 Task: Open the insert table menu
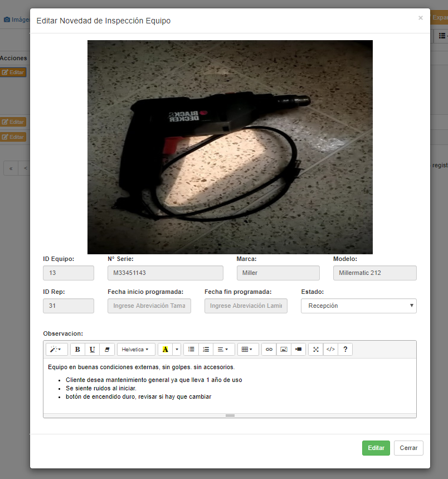coord(247,350)
